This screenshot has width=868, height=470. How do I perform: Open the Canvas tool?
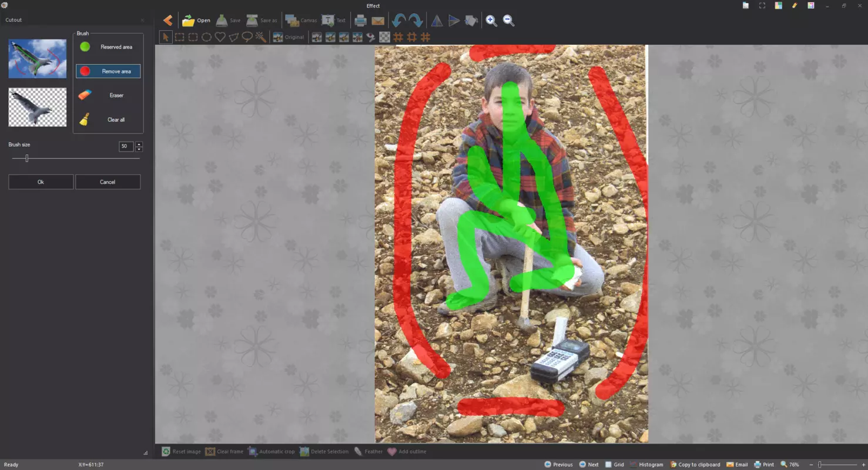[x=301, y=21]
